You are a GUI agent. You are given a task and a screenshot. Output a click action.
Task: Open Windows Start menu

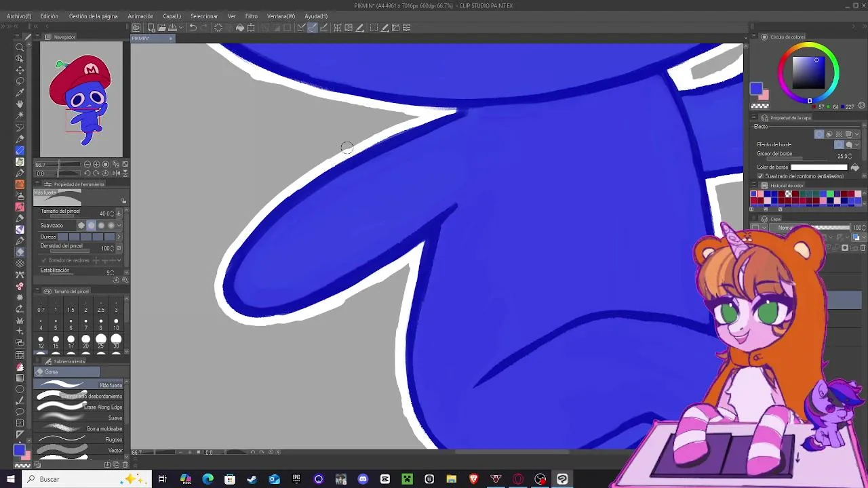pyautogui.click(x=10, y=479)
